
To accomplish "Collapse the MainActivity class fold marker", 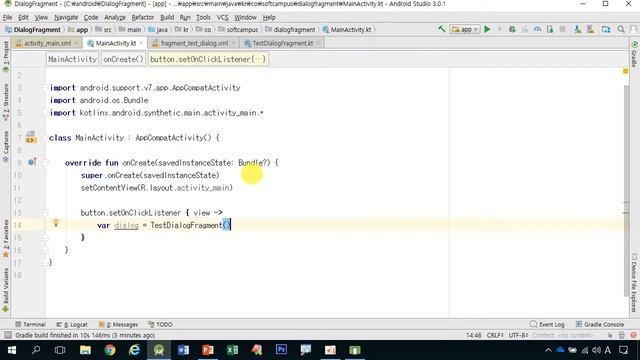I will pos(45,138).
